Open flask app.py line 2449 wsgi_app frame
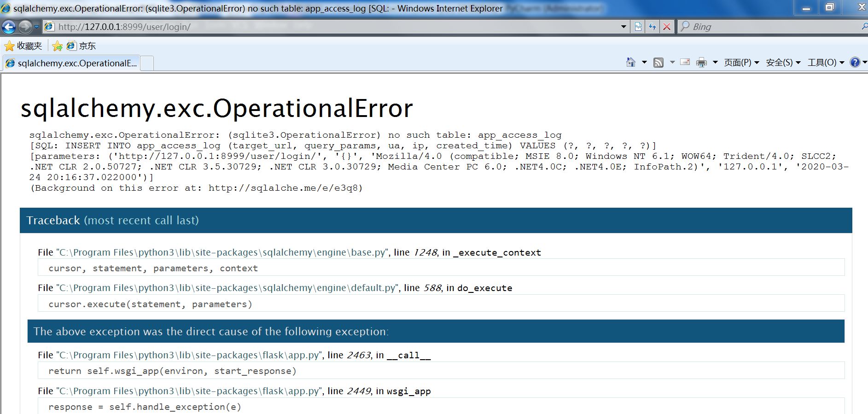The height and width of the screenshot is (414, 868). (x=234, y=391)
